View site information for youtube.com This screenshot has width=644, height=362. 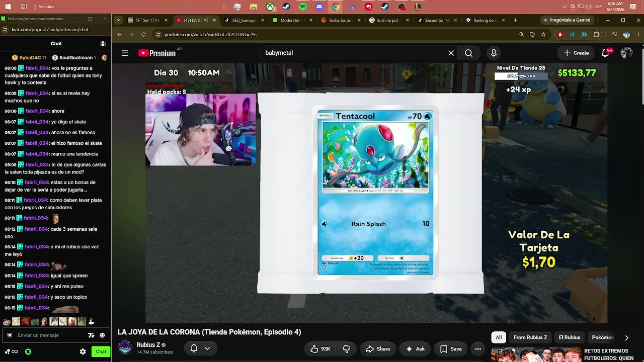tap(157, 35)
